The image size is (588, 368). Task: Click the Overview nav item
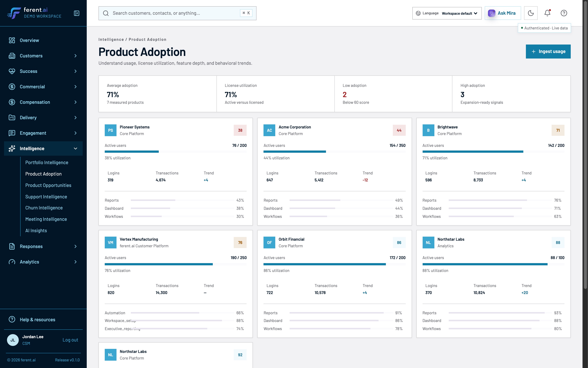point(43,40)
